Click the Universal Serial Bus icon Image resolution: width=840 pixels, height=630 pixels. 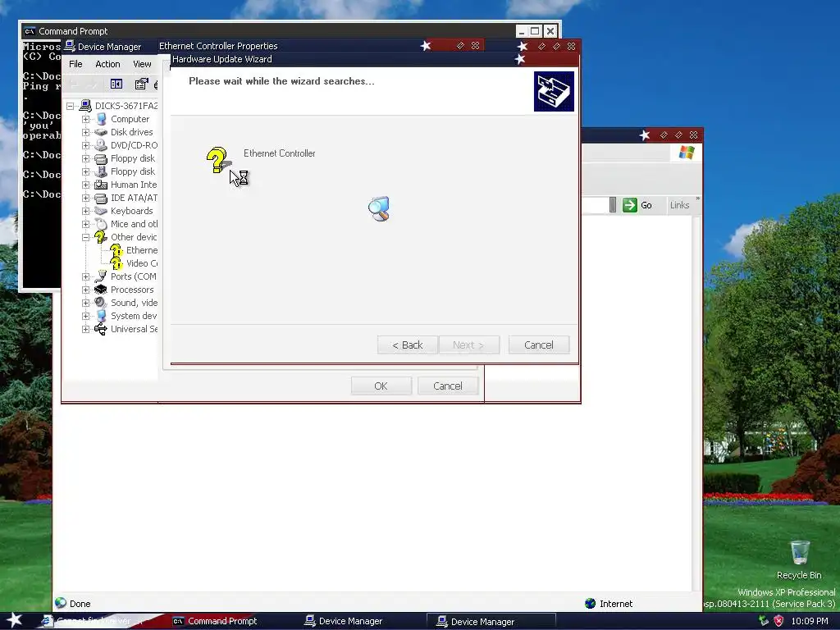coord(101,329)
